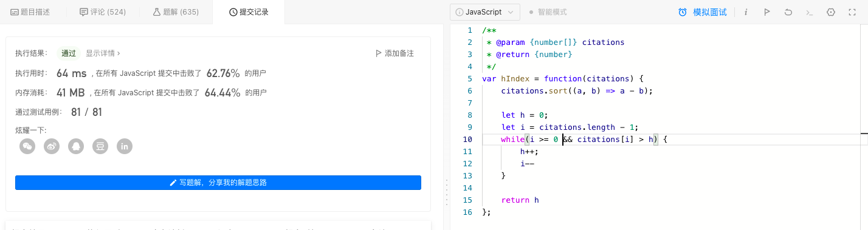Open the JavaScript language dropdown
Screen dimensions: 868x230
point(485,12)
